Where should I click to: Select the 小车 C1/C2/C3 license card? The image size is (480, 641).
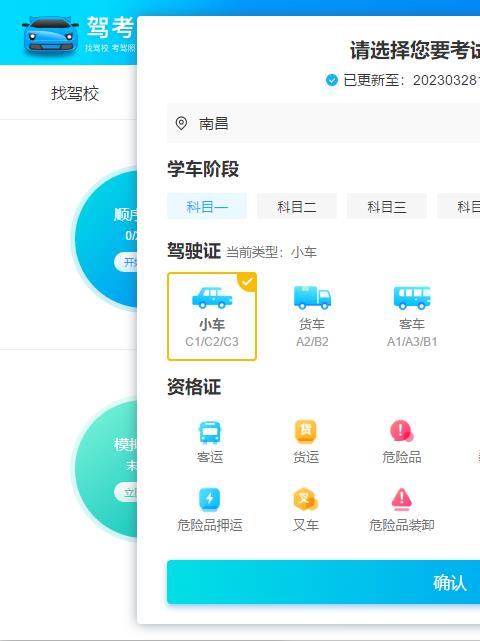(212, 316)
